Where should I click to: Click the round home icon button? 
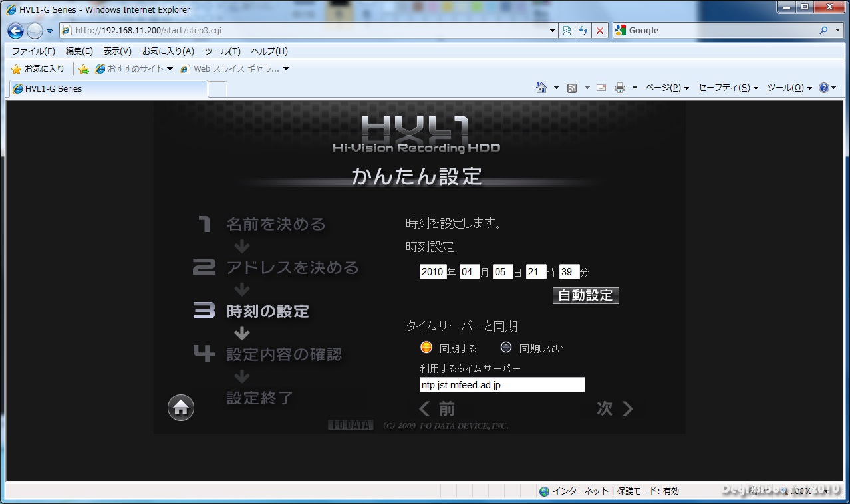(x=181, y=408)
